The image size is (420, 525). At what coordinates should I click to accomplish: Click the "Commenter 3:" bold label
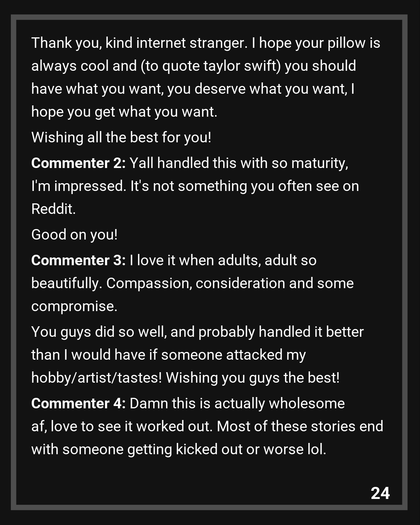(x=78, y=261)
